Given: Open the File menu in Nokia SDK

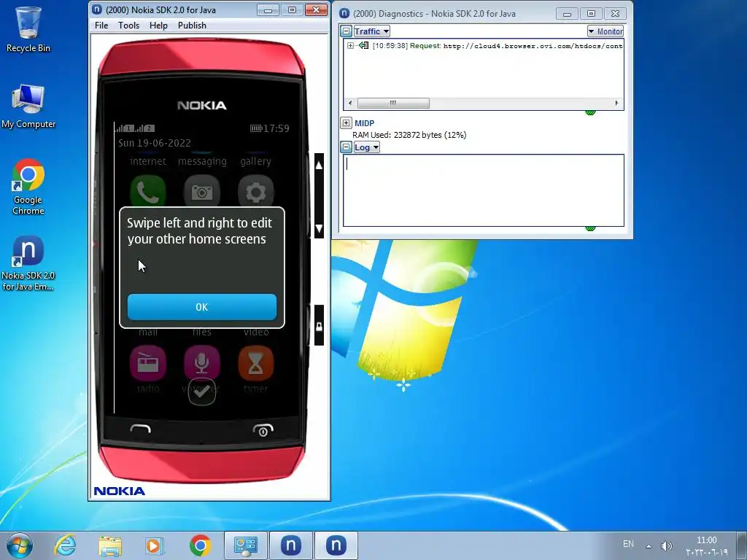Looking at the screenshot, I should 101,26.
